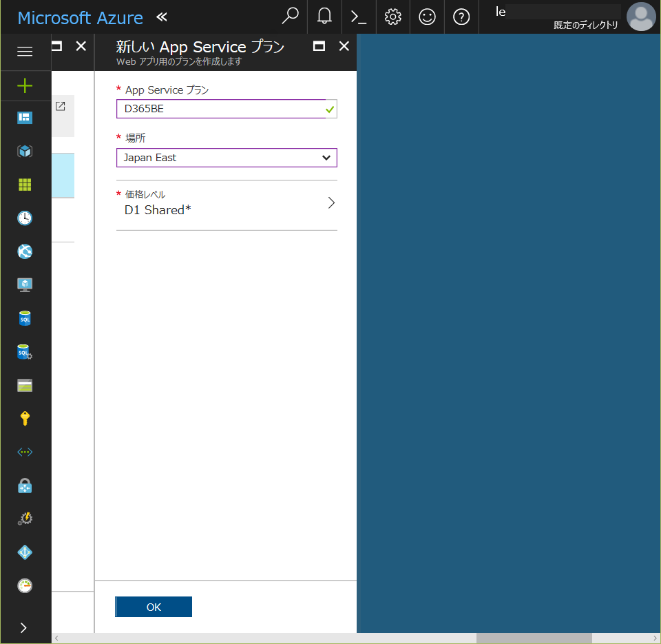Open SQL databases icon
This screenshot has width=661, height=644.
click(x=25, y=318)
